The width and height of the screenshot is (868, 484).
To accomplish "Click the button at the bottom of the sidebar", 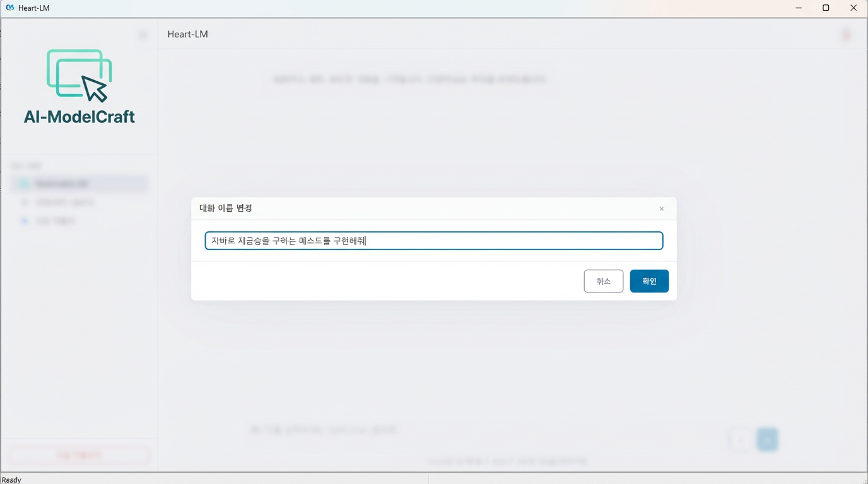I will point(79,454).
